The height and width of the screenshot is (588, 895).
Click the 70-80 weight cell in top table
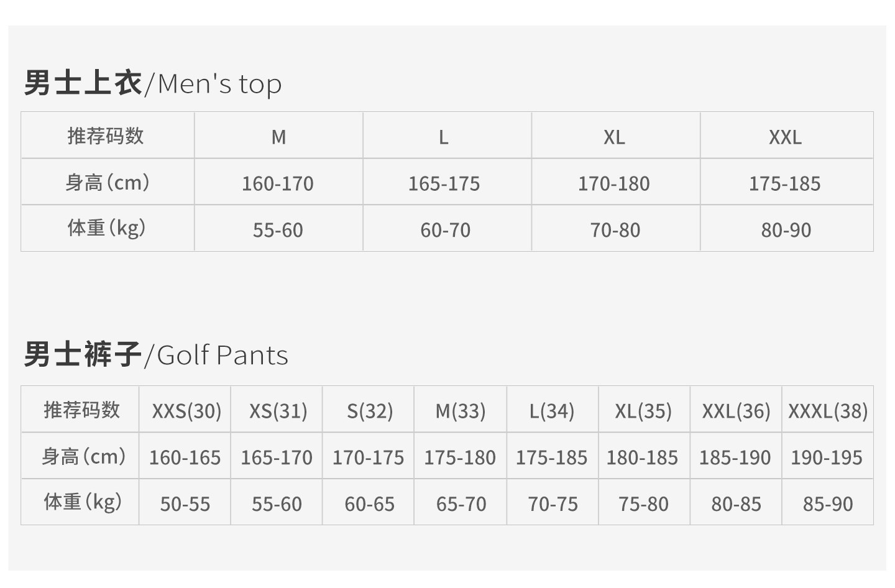pos(615,229)
